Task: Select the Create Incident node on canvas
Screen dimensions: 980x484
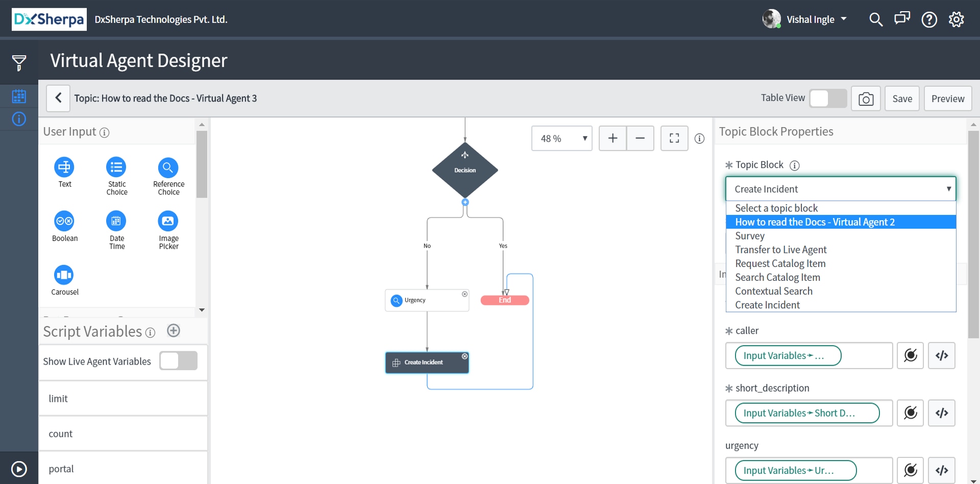Action: (x=427, y=362)
